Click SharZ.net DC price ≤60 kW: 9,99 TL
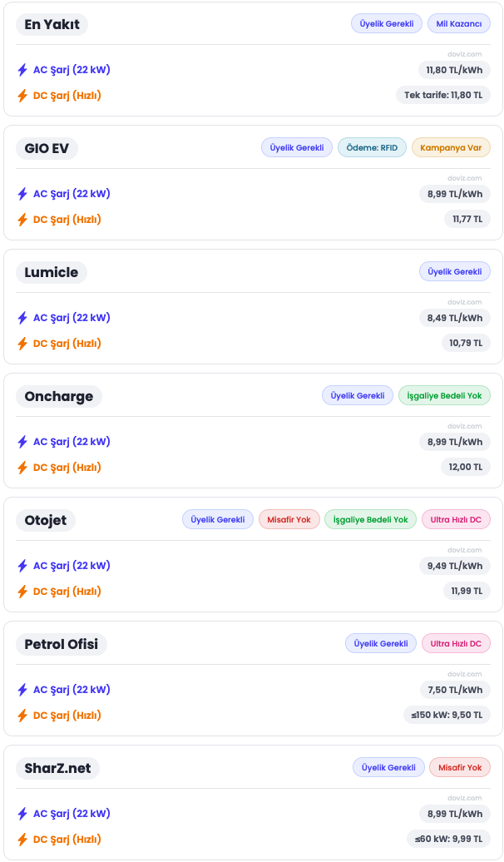504x862 pixels. coord(448,839)
